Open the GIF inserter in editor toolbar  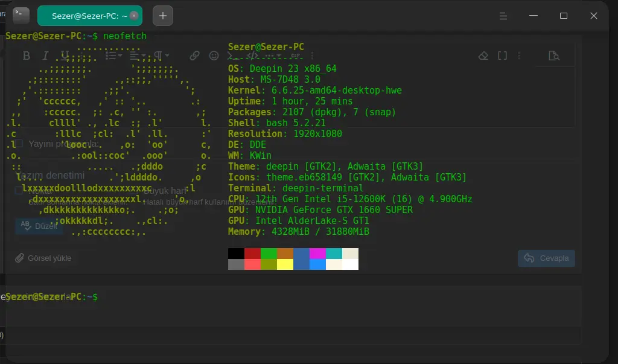pos(296,56)
